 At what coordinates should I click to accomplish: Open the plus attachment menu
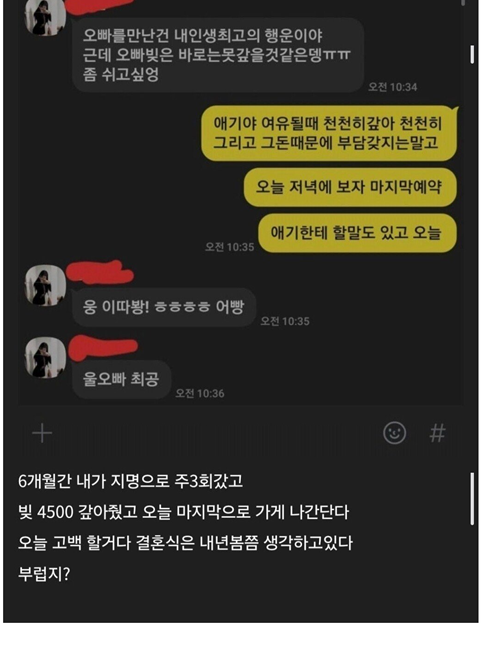point(42,434)
